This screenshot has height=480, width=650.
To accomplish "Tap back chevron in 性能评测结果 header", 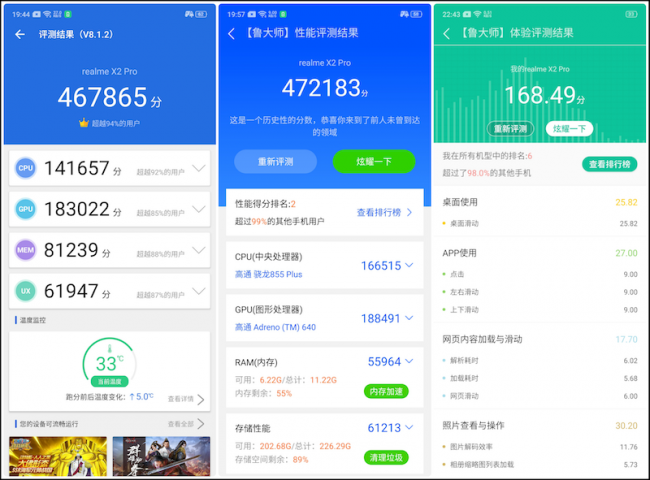I will [x=232, y=34].
